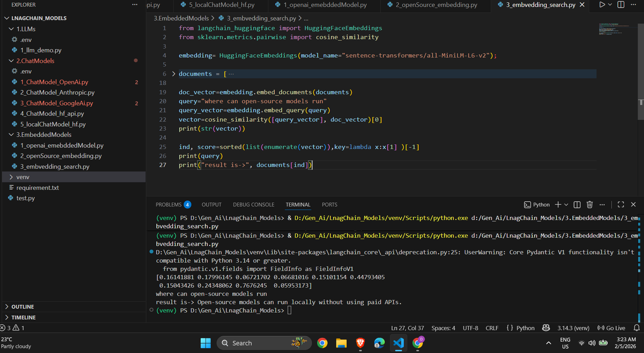Image resolution: width=644 pixels, height=353 pixels.
Task: Open errors and warnings count in the status bar
Action: [12, 328]
